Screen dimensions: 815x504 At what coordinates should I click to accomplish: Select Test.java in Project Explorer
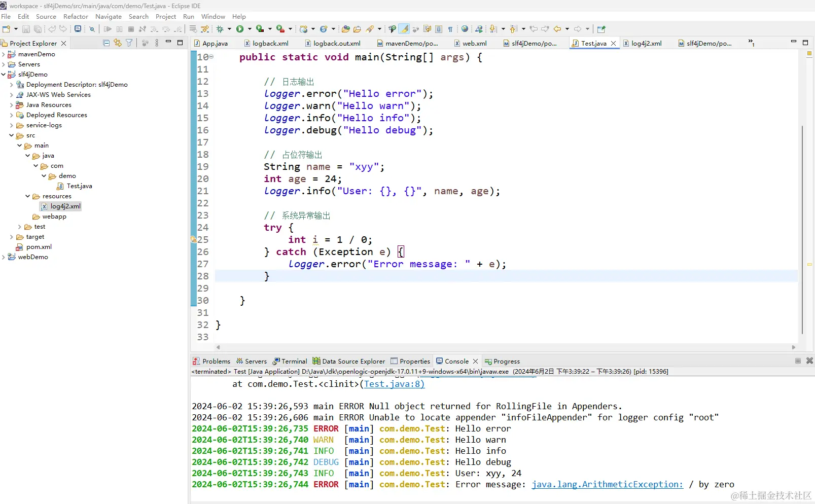pos(75,186)
